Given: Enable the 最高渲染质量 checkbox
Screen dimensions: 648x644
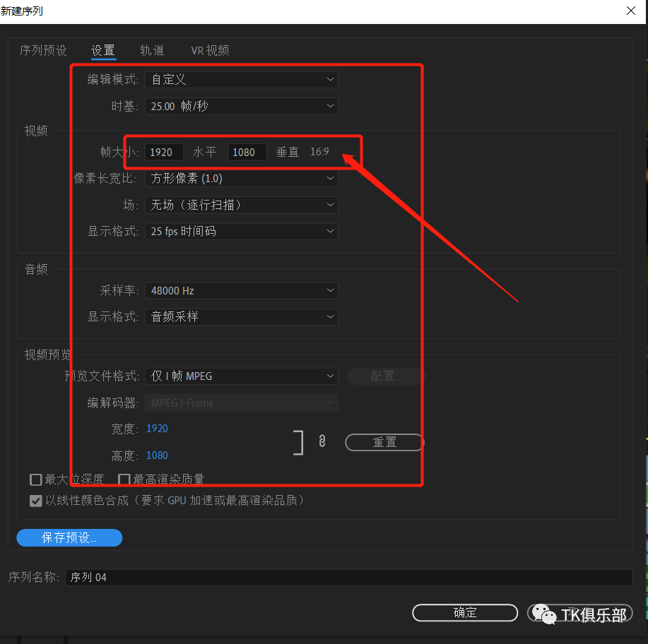Looking at the screenshot, I should click(x=124, y=479).
